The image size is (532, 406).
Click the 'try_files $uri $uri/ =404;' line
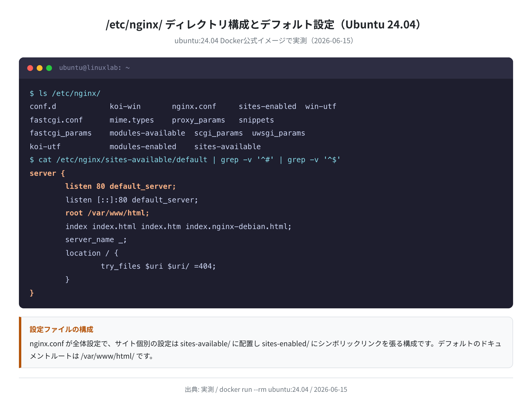click(158, 266)
